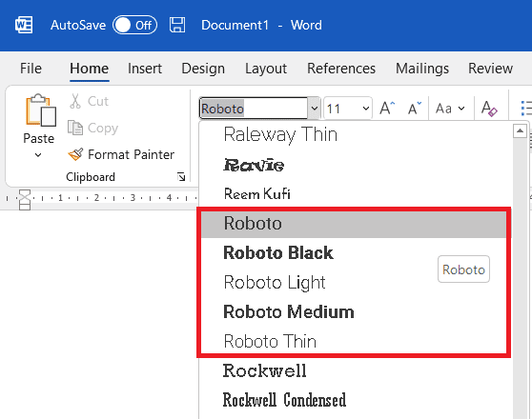
Task: Click the Clear All Formatting icon
Action: (x=489, y=109)
